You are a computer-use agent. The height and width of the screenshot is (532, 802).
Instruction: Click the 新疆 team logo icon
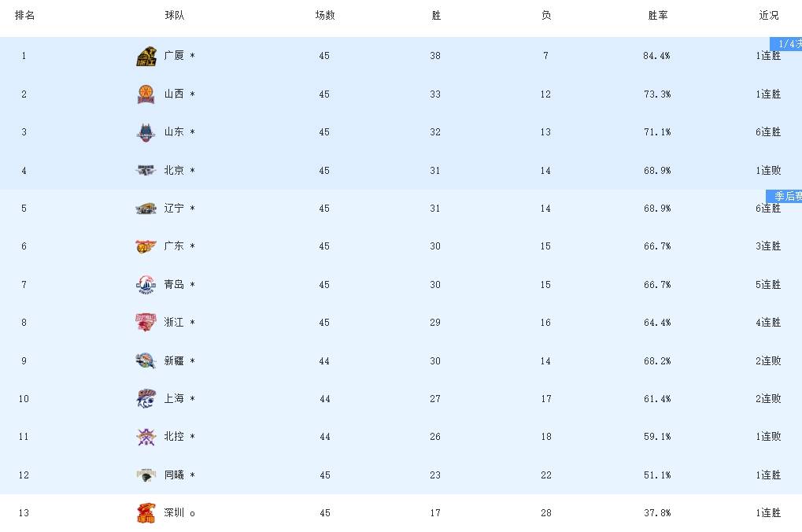[146, 361]
